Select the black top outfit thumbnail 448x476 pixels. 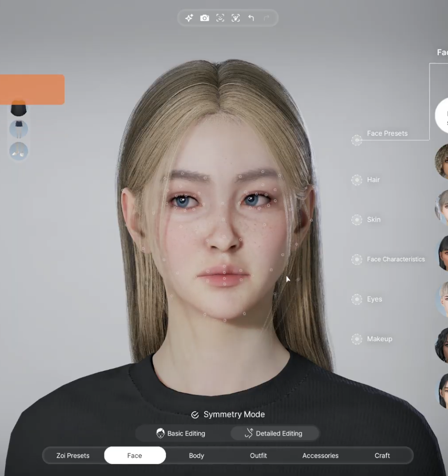(x=18, y=109)
